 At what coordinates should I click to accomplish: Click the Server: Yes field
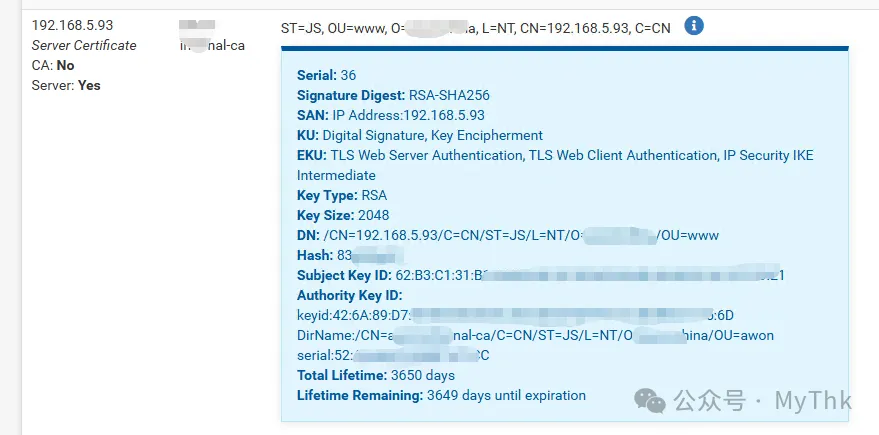click(66, 86)
